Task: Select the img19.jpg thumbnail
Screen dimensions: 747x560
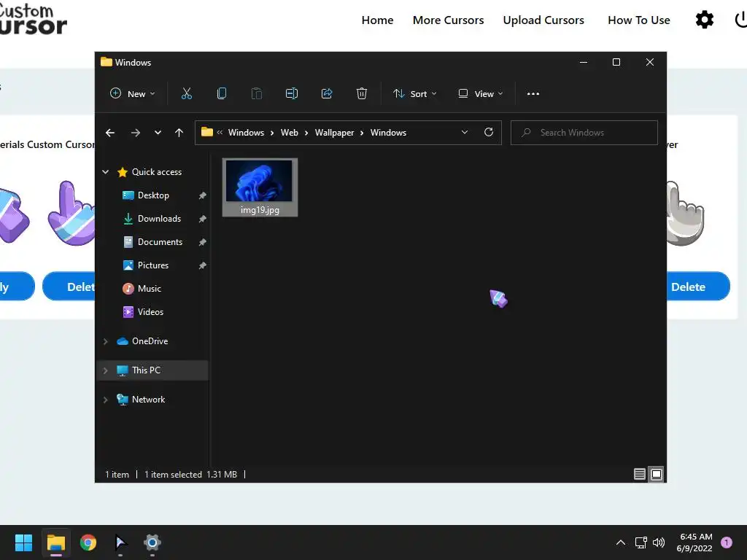Action: 260,187
